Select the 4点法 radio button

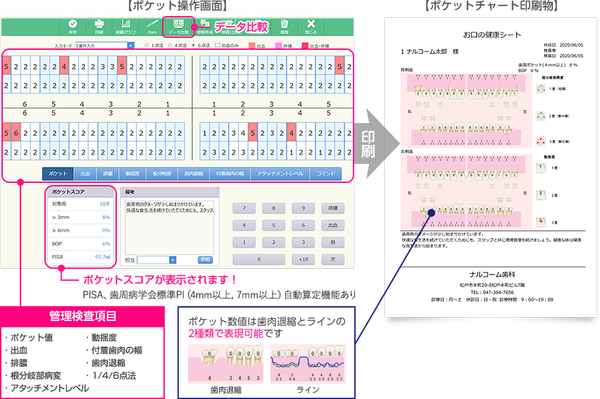[170, 45]
